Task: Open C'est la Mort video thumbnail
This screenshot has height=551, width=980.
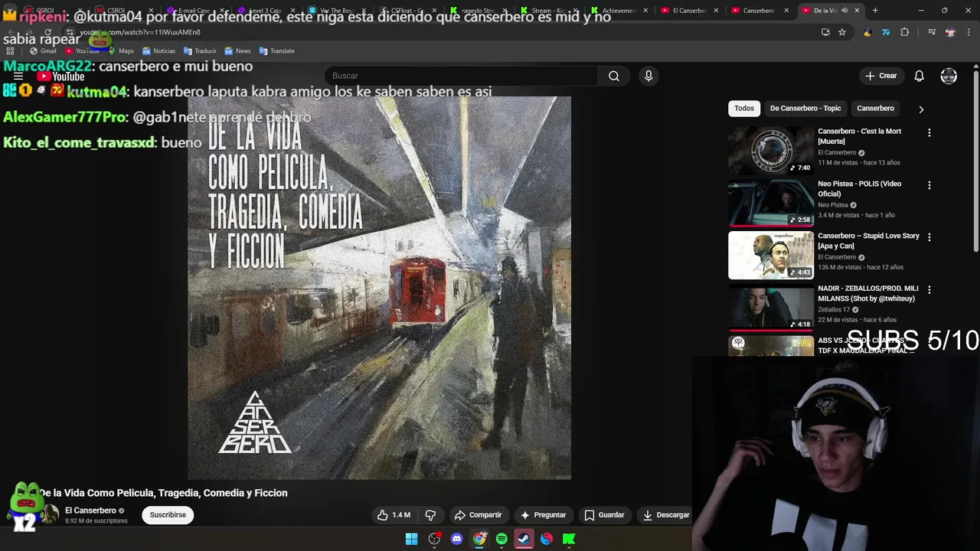Action: point(771,150)
